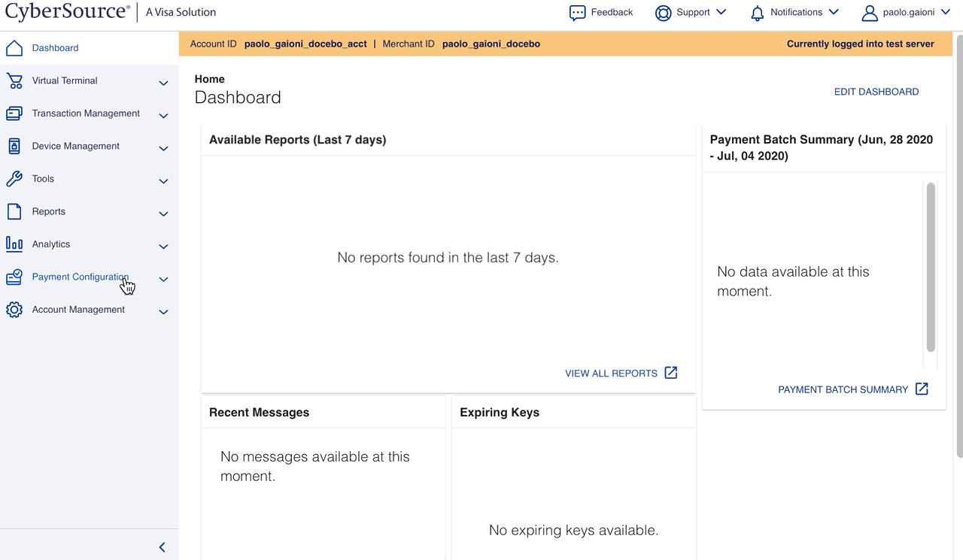
Task: Expand the Reports section chevron
Action: pos(163,213)
